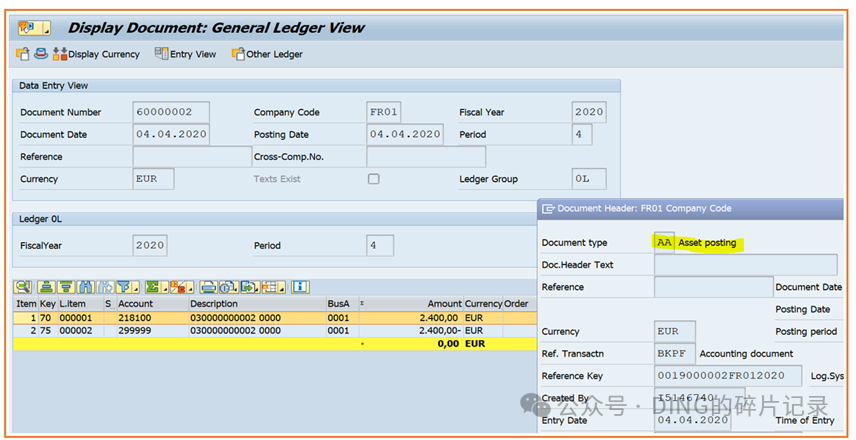Viewport: 856px width, 440px height.
Task: Click the Period field in Ledger 0L section
Action: pyautogui.click(x=380, y=246)
